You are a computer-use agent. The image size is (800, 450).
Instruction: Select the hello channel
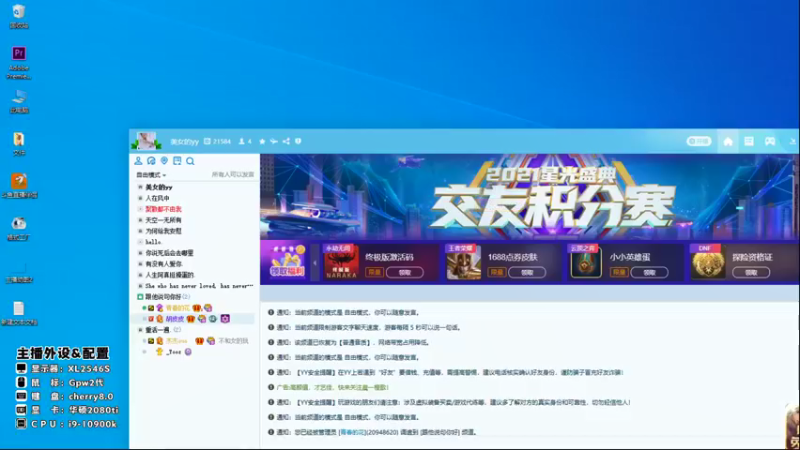[x=153, y=242]
